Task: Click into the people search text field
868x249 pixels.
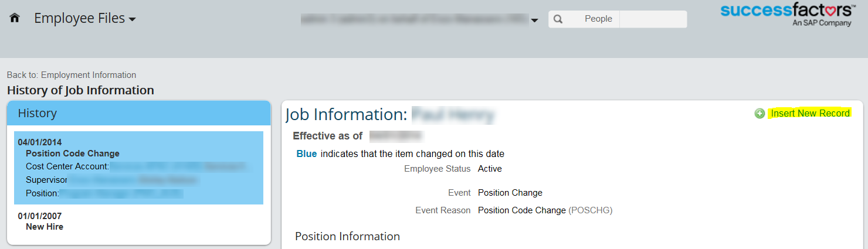Action: [653, 19]
